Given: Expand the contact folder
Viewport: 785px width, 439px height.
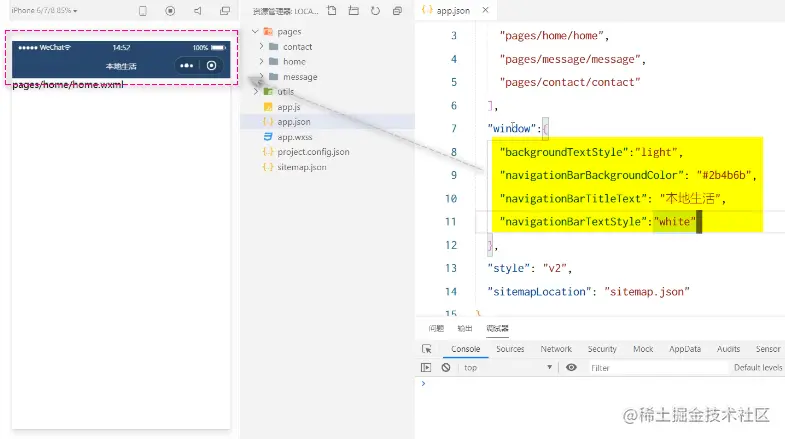Looking at the screenshot, I should [261, 46].
